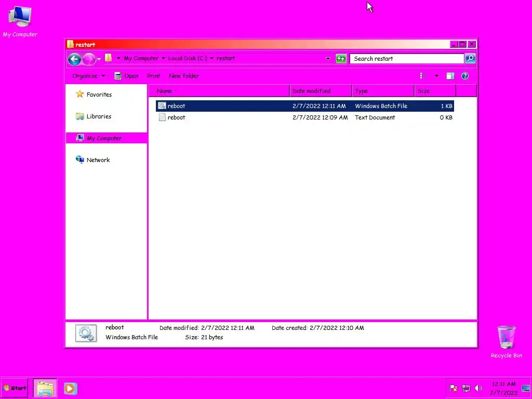
Task: Open Help with the question mark icon
Action: pyautogui.click(x=465, y=76)
